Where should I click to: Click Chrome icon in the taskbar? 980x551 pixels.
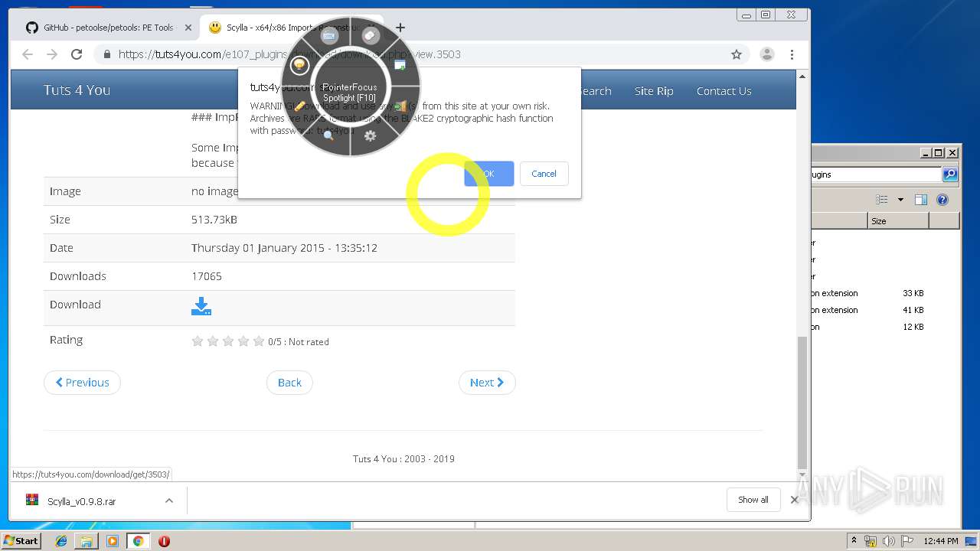click(x=139, y=541)
